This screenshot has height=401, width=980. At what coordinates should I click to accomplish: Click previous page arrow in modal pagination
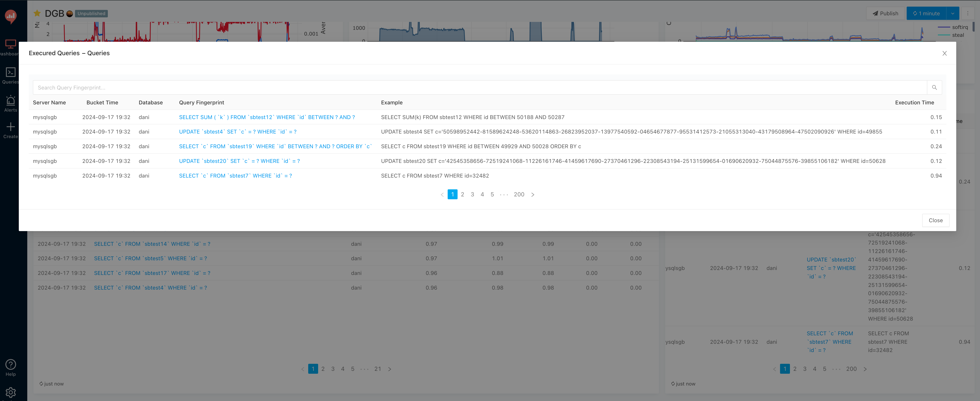442,195
